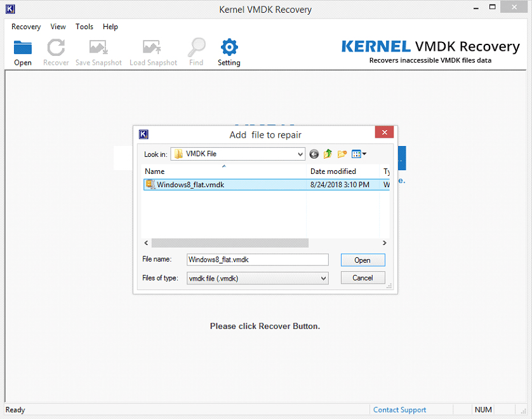Minimize the Kernel VMDK Recovery window
This screenshot has height=419, width=532.
click(x=476, y=8)
